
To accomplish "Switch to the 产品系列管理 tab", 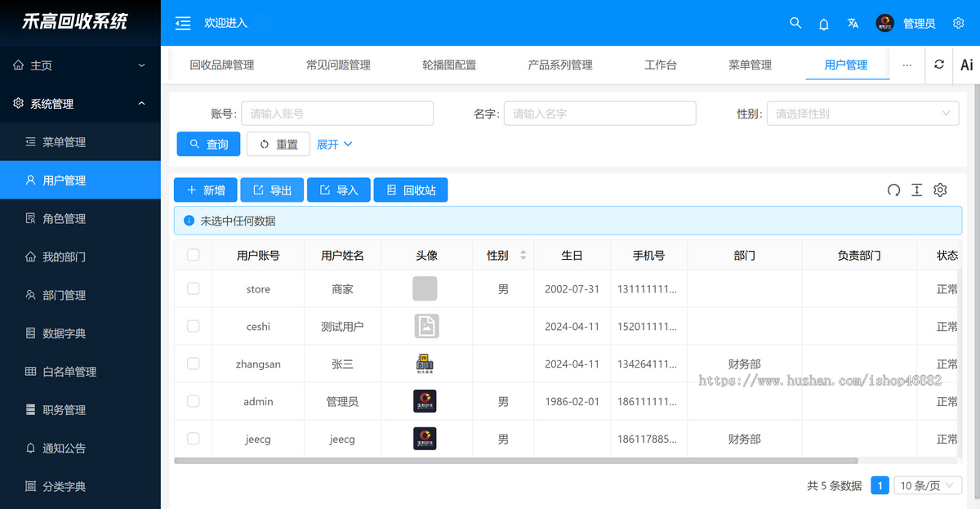I will [560, 65].
